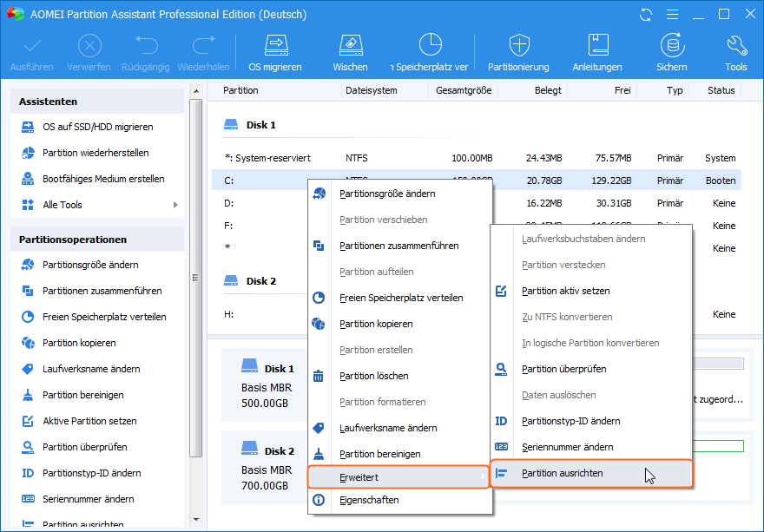Click the Sichern backup icon

[672, 45]
